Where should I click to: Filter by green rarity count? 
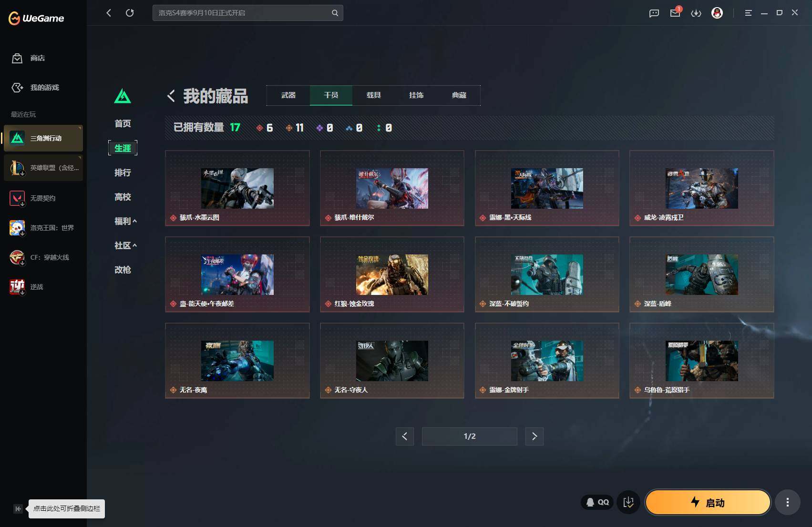pyautogui.click(x=384, y=128)
